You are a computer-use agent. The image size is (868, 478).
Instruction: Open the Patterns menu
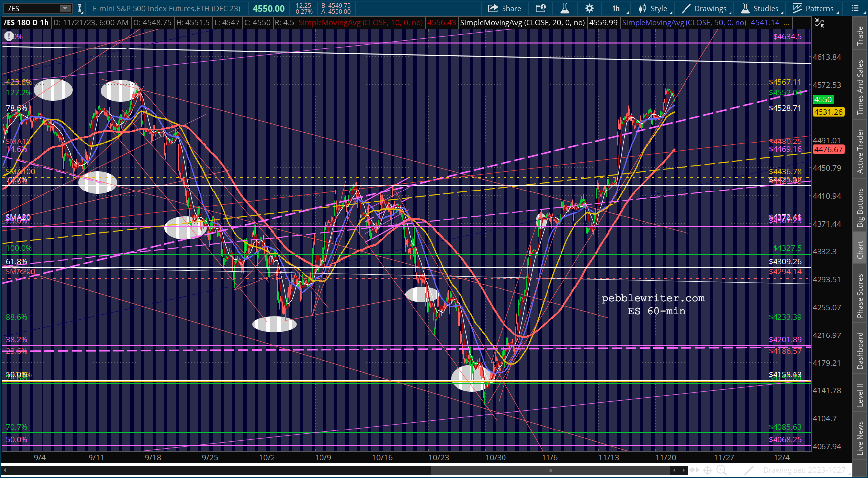(815, 8)
